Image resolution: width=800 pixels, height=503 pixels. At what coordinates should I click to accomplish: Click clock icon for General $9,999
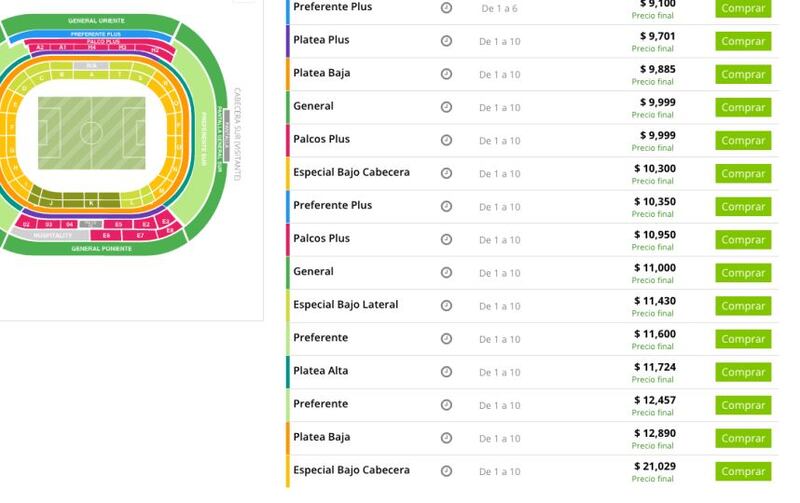(x=446, y=107)
